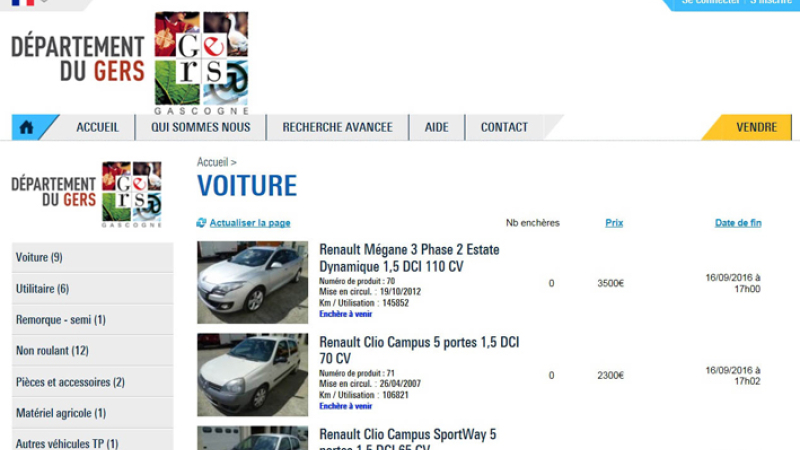Image resolution: width=800 pixels, height=450 pixels.
Task: Open the QUI SOMMES NOUS menu
Action: (x=201, y=127)
